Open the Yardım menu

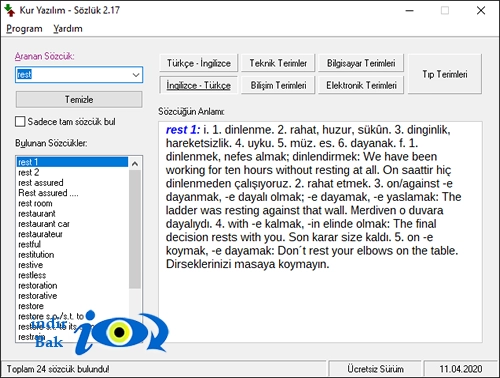click(x=68, y=29)
